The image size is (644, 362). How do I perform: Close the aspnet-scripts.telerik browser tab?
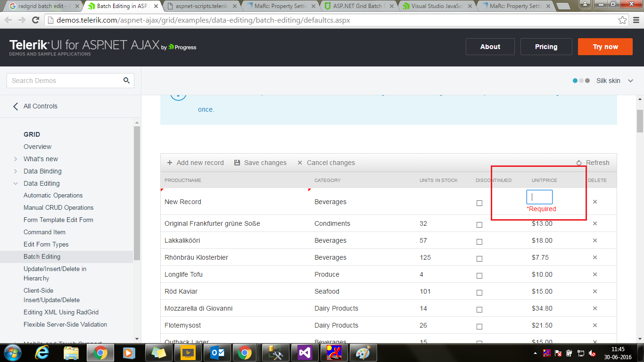(x=235, y=7)
